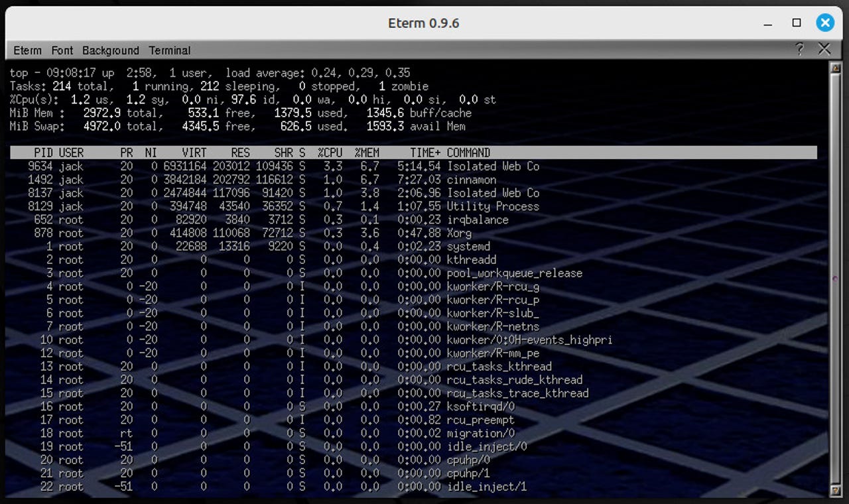This screenshot has height=504, width=849.
Task: Click the rcu_preempt command
Action: (x=481, y=420)
